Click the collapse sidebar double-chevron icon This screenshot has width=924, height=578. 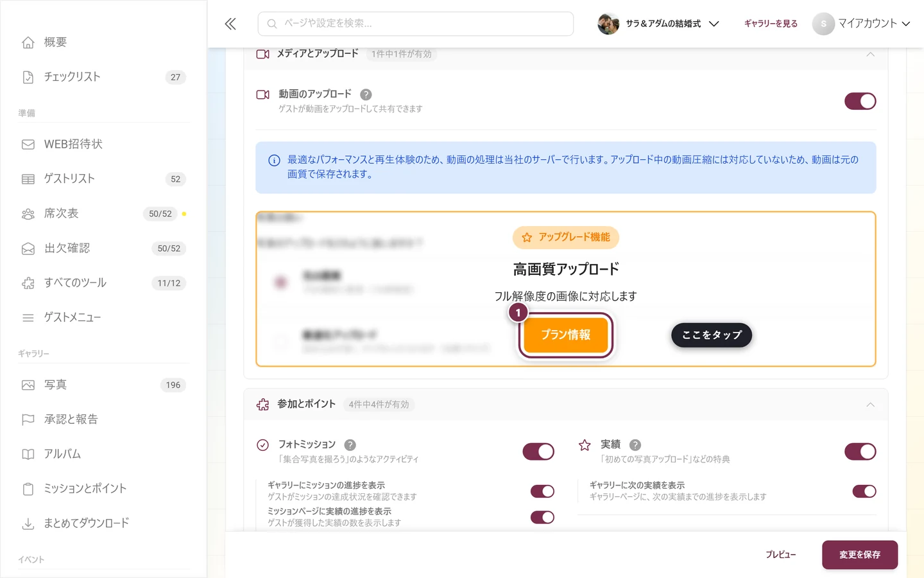pyautogui.click(x=230, y=24)
